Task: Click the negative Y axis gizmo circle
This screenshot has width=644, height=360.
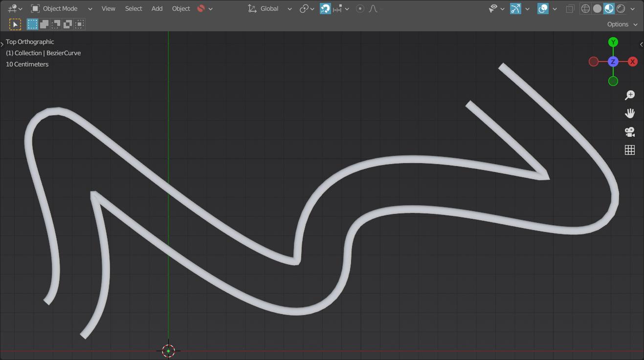Action: click(613, 81)
